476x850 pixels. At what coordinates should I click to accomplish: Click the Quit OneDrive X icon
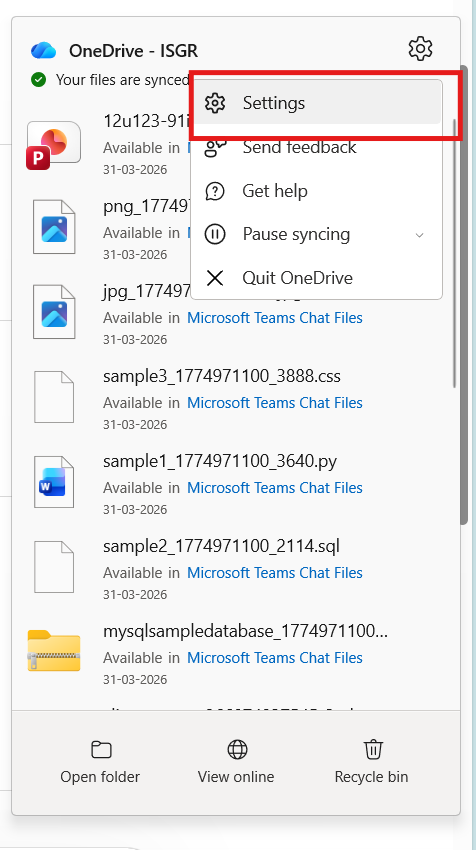(215, 278)
